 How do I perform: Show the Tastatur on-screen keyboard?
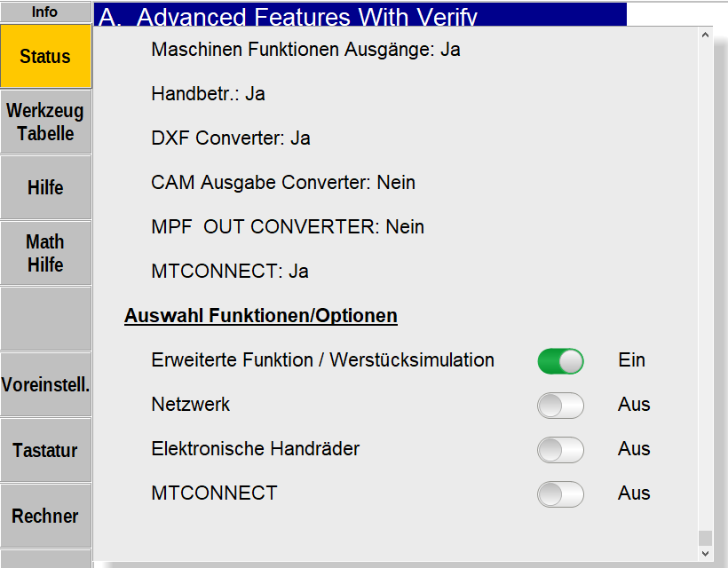point(45,450)
